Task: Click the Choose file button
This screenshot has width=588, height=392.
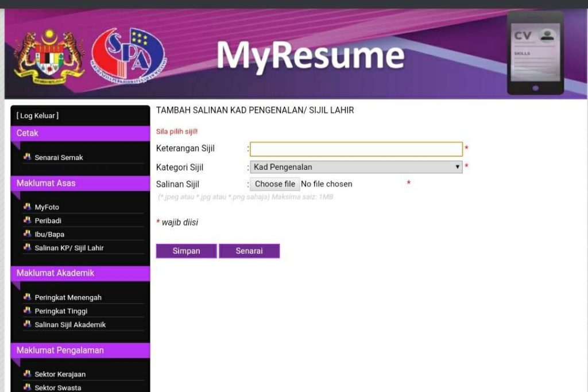Action: click(x=275, y=184)
